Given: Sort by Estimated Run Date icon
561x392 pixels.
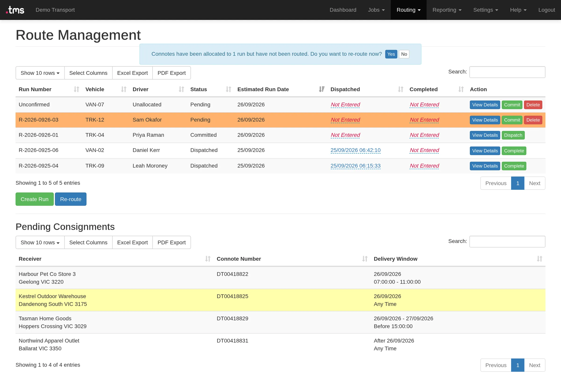Looking at the screenshot, I should point(322,90).
